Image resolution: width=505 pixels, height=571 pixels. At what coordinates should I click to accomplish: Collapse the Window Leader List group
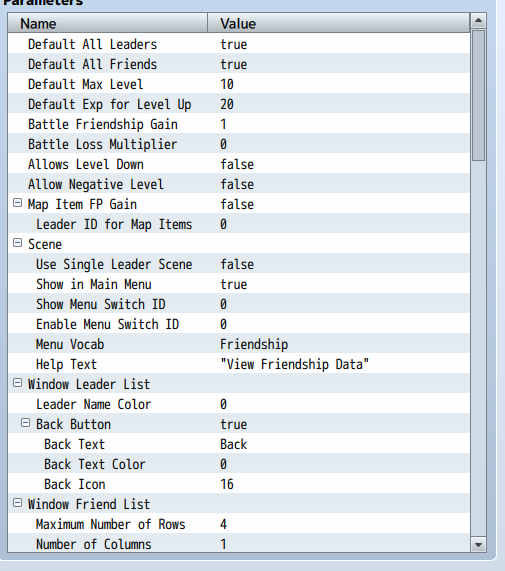pyautogui.click(x=17, y=383)
